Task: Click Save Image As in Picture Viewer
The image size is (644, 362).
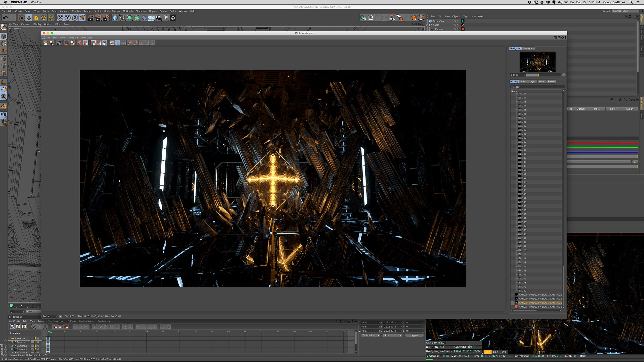Action: (52, 43)
